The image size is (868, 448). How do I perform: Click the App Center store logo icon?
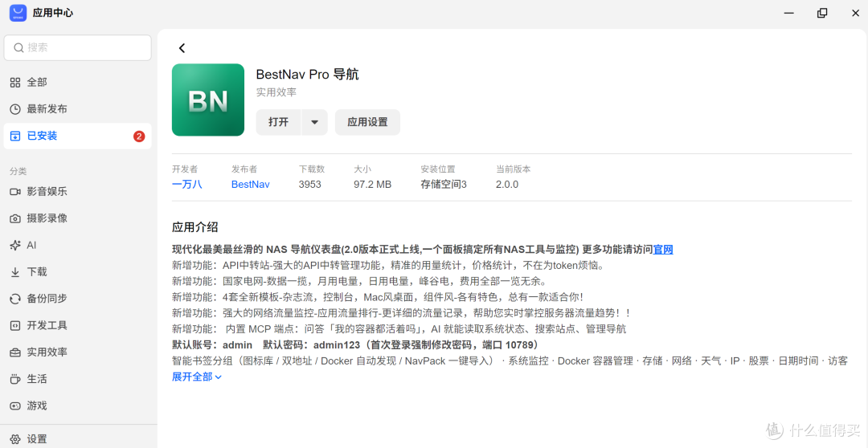18,13
